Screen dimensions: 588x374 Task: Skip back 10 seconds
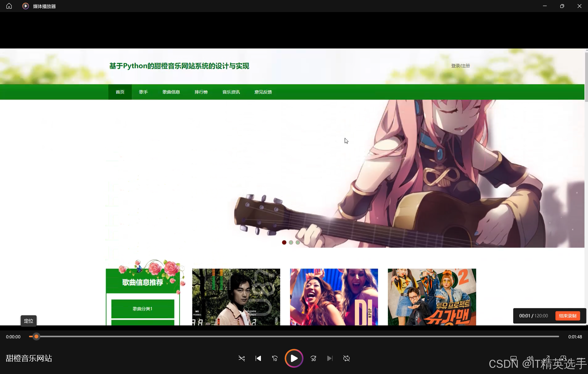tap(275, 358)
